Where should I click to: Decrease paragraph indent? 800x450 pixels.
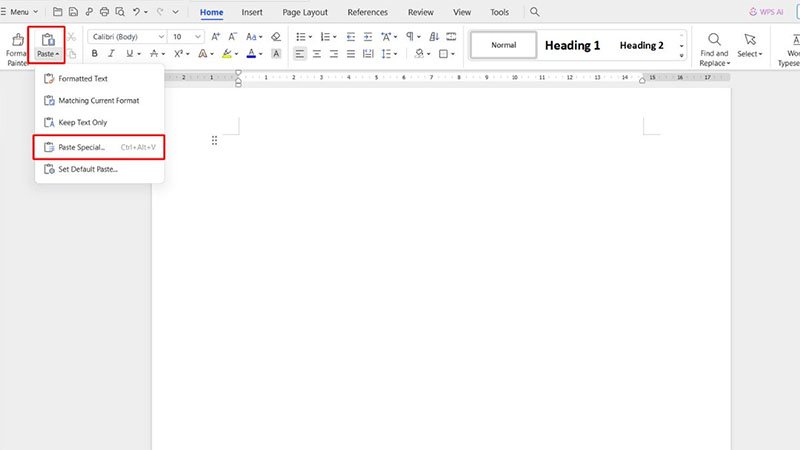[x=351, y=37]
